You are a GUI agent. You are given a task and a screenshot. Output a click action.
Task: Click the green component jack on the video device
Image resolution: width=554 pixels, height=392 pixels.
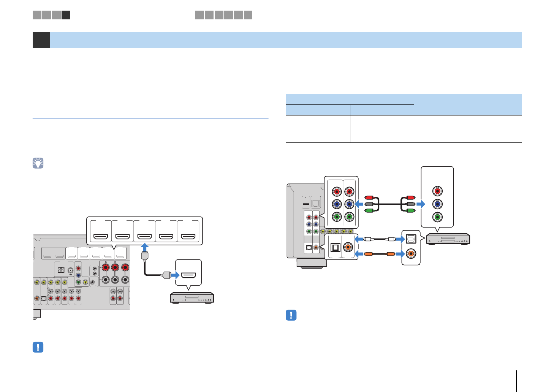pyautogui.click(x=437, y=217)
